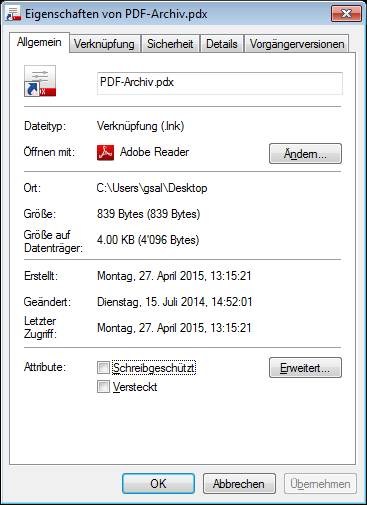Go to the Allgemein tab
The height and width of the screenshot is (505, 367).
point(39,42)
